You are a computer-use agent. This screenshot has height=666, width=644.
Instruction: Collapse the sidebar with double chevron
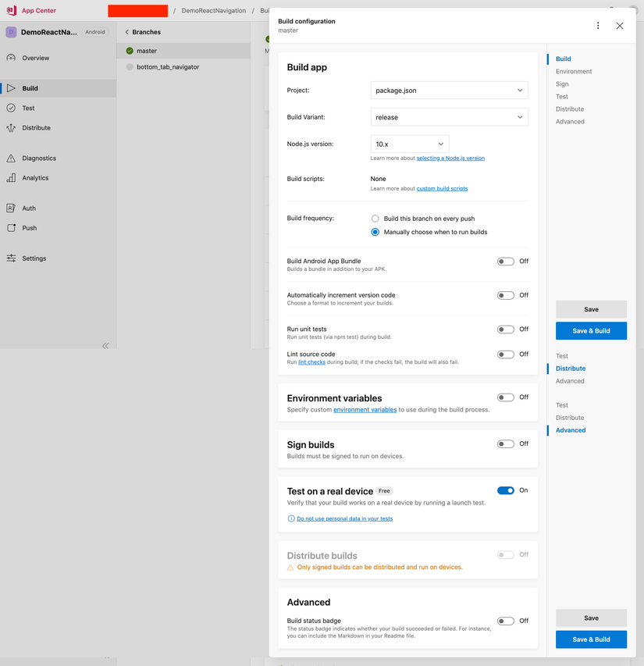pyautogui.click(x=105, y=346)
